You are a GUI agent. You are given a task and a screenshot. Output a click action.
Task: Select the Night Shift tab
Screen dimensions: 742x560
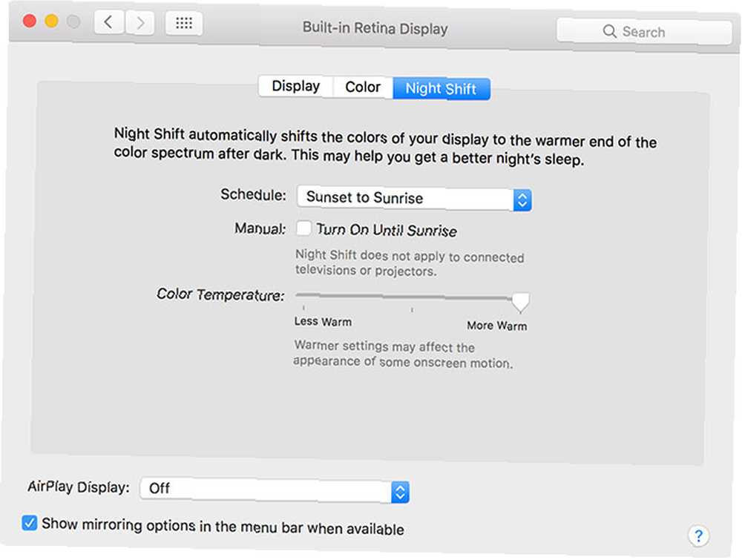point(441,89)
